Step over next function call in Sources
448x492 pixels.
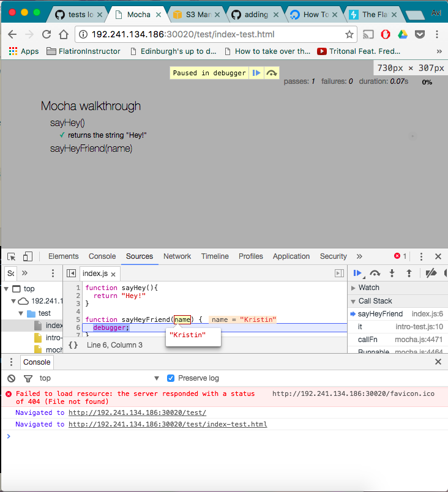[375, 274]
